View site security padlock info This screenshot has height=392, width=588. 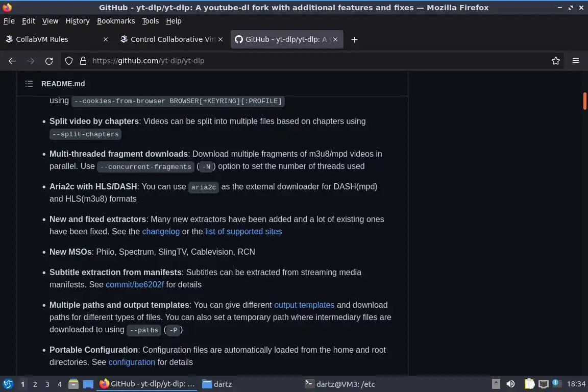pos(83,61)
